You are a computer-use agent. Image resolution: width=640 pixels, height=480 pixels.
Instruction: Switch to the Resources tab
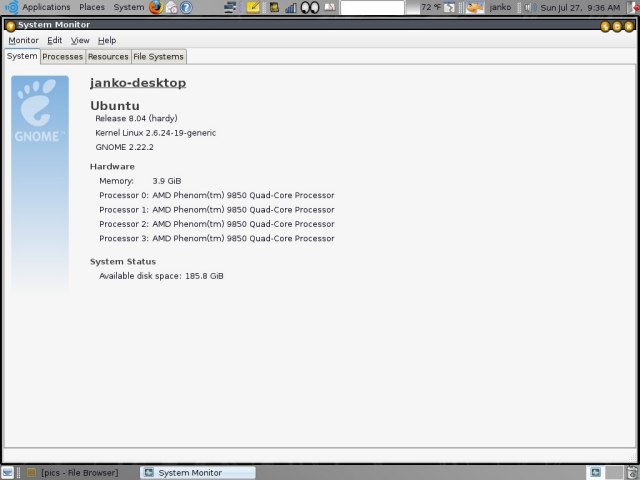point(108,57)
